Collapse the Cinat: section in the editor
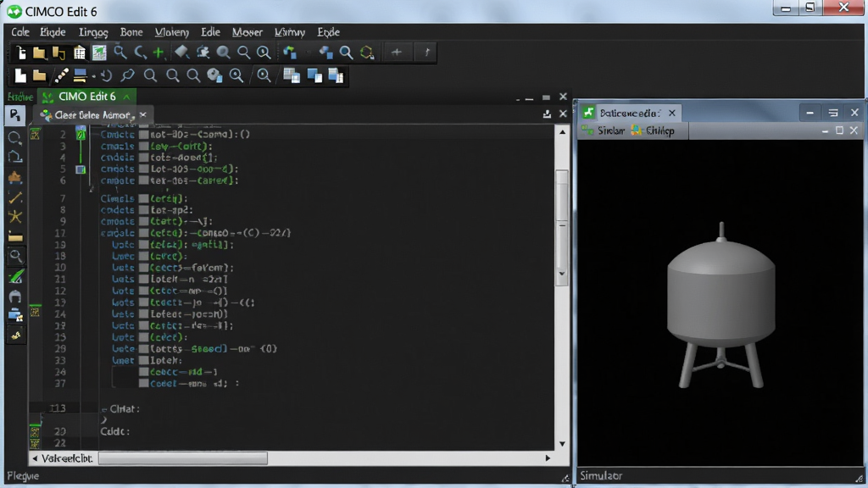The height and width of the screenshot is (488, 868). pos(103,409)
